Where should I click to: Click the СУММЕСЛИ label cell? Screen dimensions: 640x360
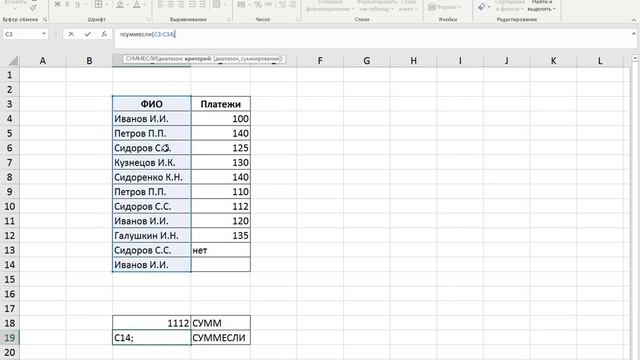tap(220, 338)
